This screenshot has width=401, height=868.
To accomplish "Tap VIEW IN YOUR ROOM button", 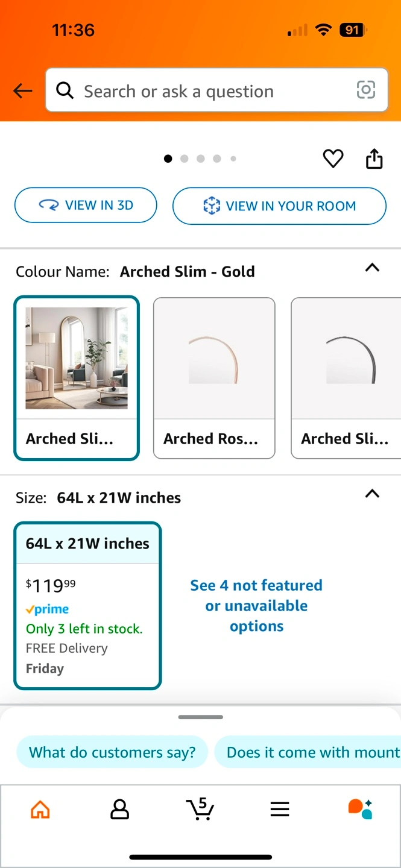I will [x=279, y=206].
